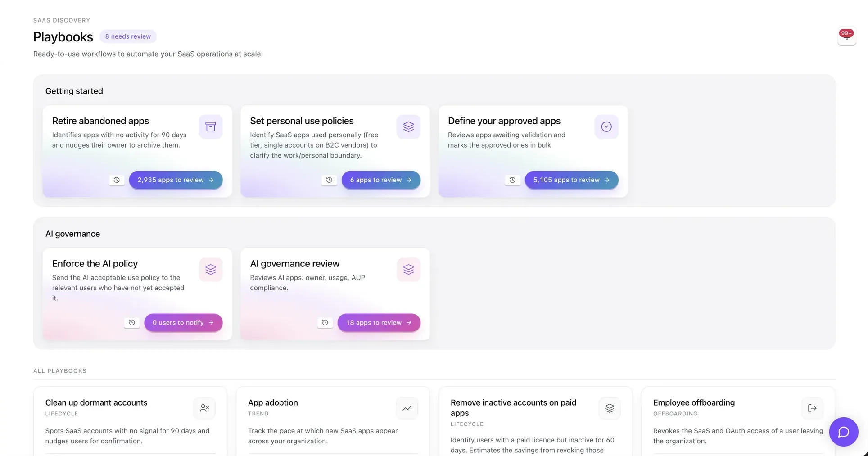The height and width of the screenshot is (456, 868).
Task: Click the 2,935 apps to review button
Action: click(x=176, y=180)
